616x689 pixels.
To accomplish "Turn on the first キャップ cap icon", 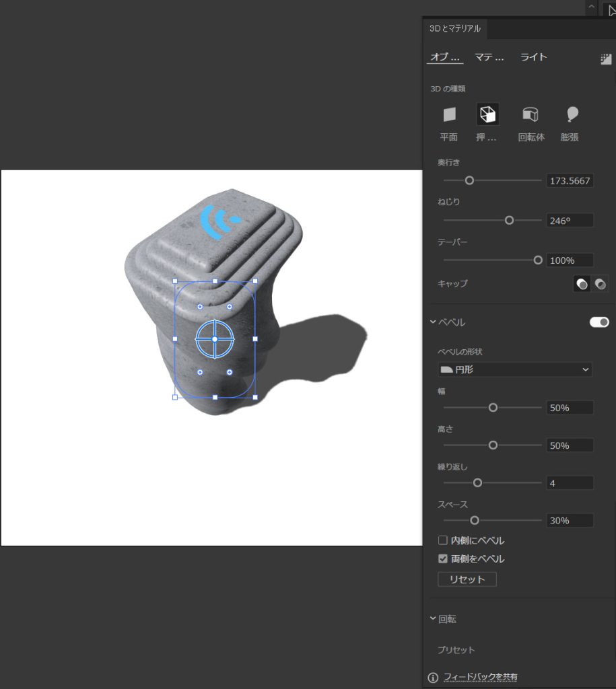I will 582,285.
